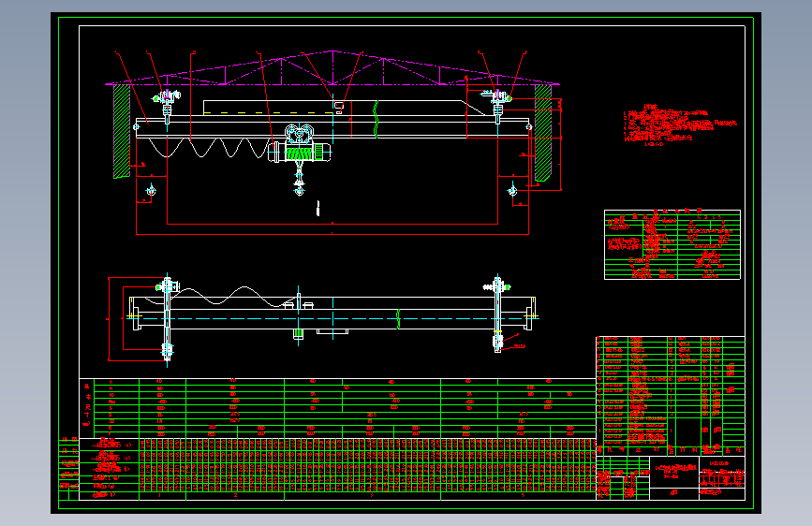The width and height of the screenshot is (812, 526).
Task: Click the small fixture hanging under the truss center
Action: coord(339,107)
